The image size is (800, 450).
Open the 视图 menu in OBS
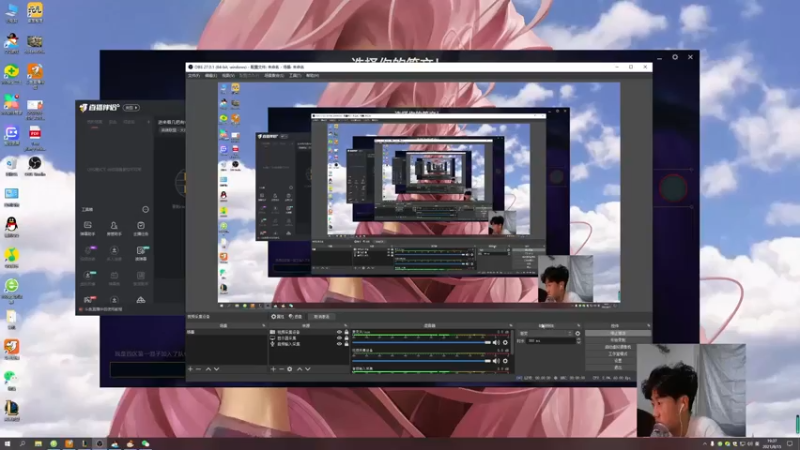[228, 76]
